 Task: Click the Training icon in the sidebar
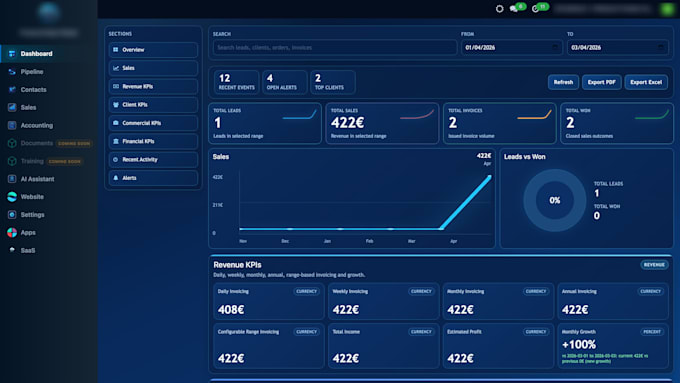[x=12, y=161]
